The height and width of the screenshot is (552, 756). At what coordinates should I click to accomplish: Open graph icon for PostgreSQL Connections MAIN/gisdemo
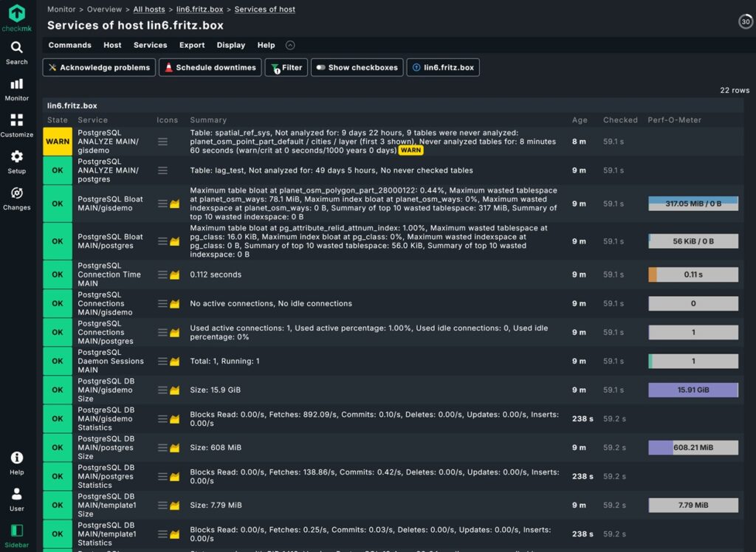[x=174, y=304]
